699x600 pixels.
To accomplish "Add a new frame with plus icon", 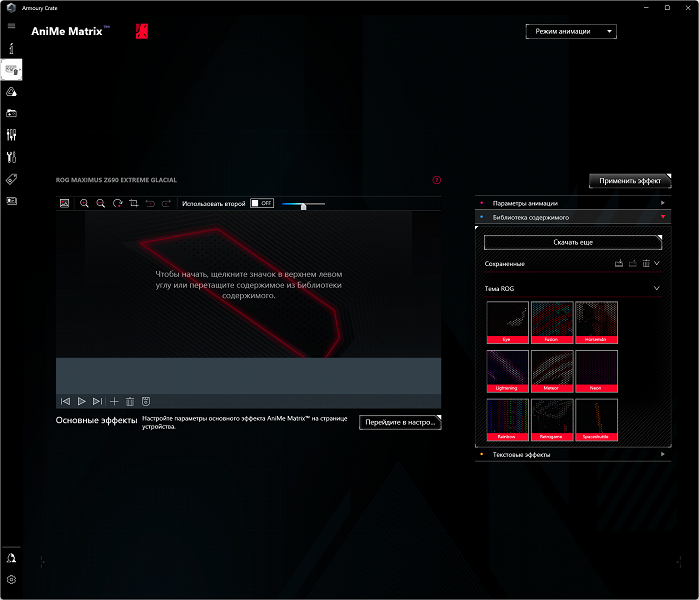I will (115, 402).
